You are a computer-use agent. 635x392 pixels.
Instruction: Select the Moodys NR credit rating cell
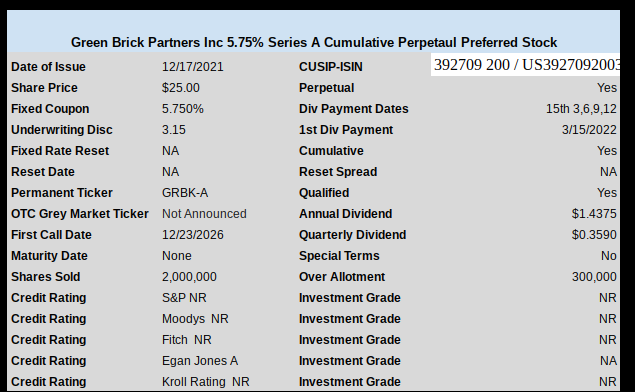[x=195, y=319]
